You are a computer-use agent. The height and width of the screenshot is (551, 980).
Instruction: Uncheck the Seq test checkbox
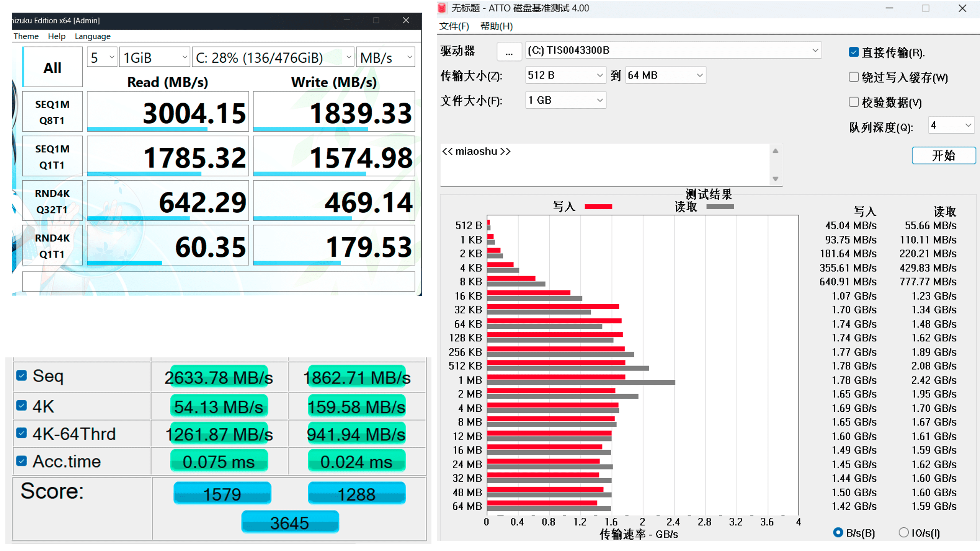click(22, 376)
